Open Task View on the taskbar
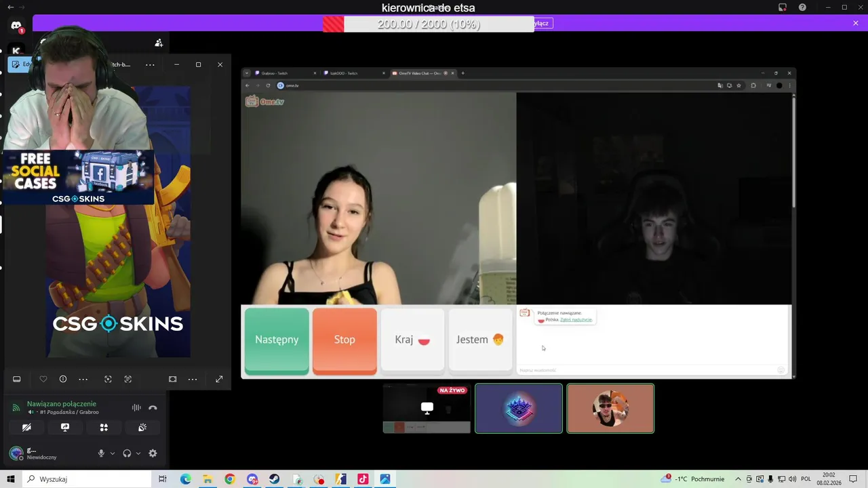Screen dimensions: 868x488 coord(163,479)
